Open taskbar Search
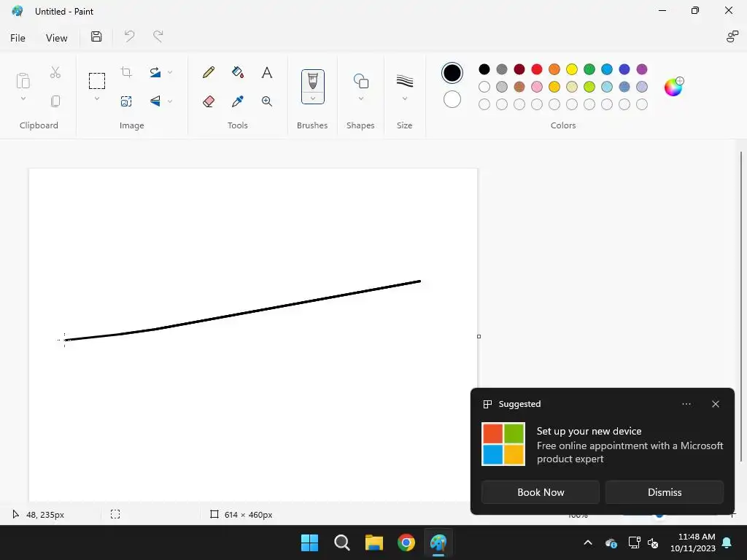Screen dimensions: 747x560 (x=342, y=542)
